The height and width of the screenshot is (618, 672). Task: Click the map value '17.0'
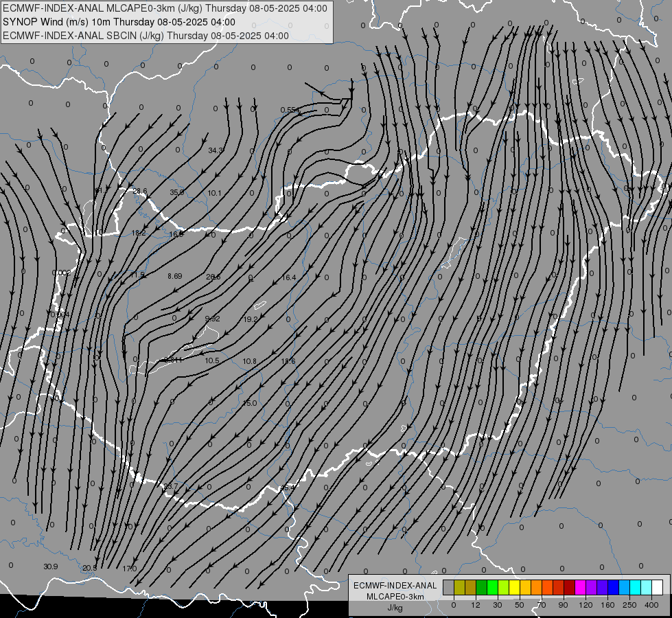coord(130,569)
